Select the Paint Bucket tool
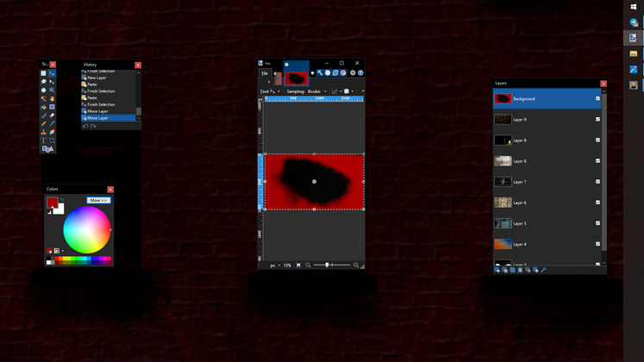Image resolution: width=644 pixels, height=362 pixels. (43, 107)
